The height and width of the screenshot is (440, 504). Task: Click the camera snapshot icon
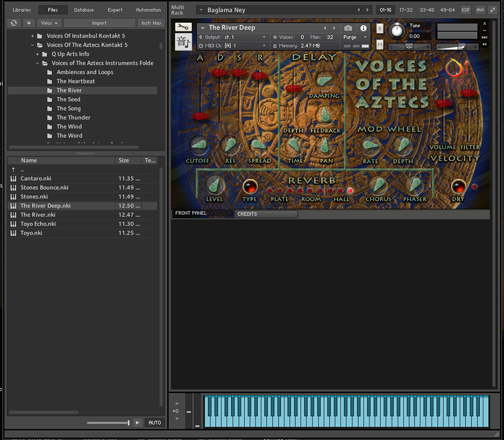[348, 28]
